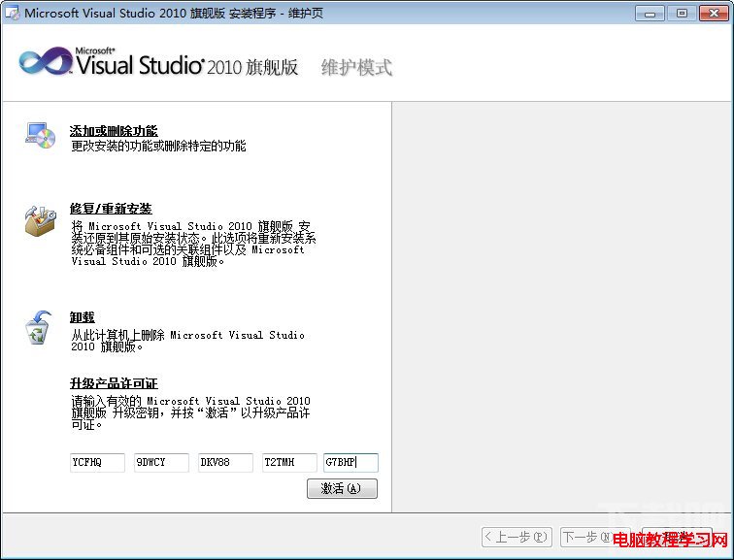Click the 激活(A) activate button

tap(342, 488)
